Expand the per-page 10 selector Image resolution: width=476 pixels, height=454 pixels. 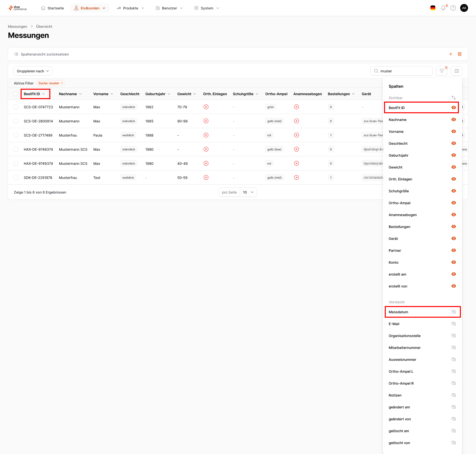coord(248,192)
